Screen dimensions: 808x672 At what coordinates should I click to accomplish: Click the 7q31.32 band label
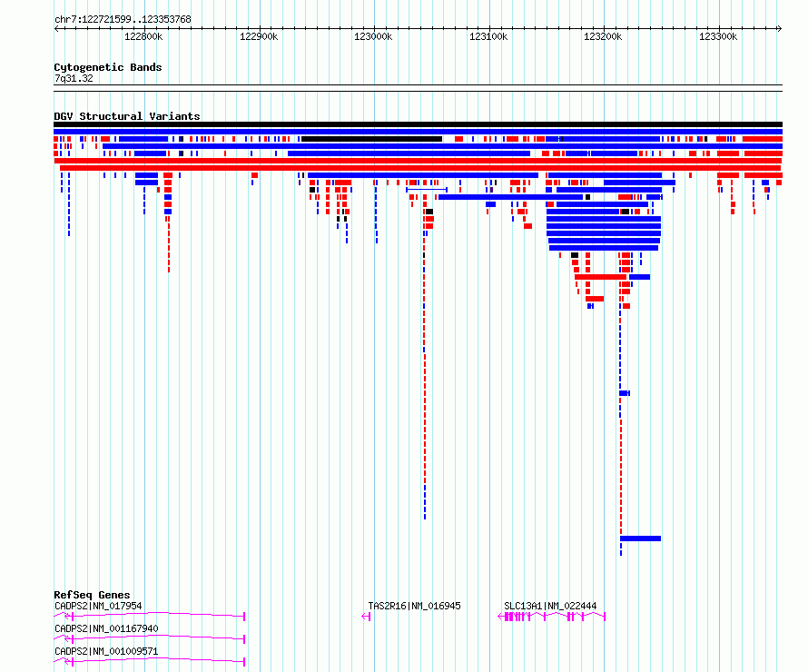pyautogui.click(x=74, y=78)
